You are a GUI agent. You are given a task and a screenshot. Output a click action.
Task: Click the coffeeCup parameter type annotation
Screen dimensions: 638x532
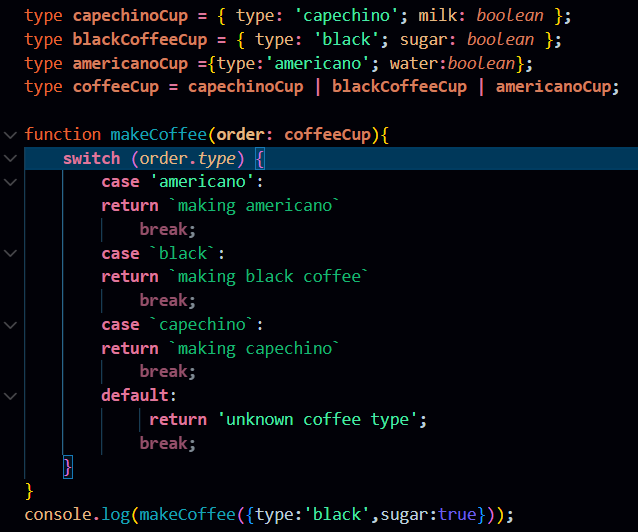[x=328, y=135]
